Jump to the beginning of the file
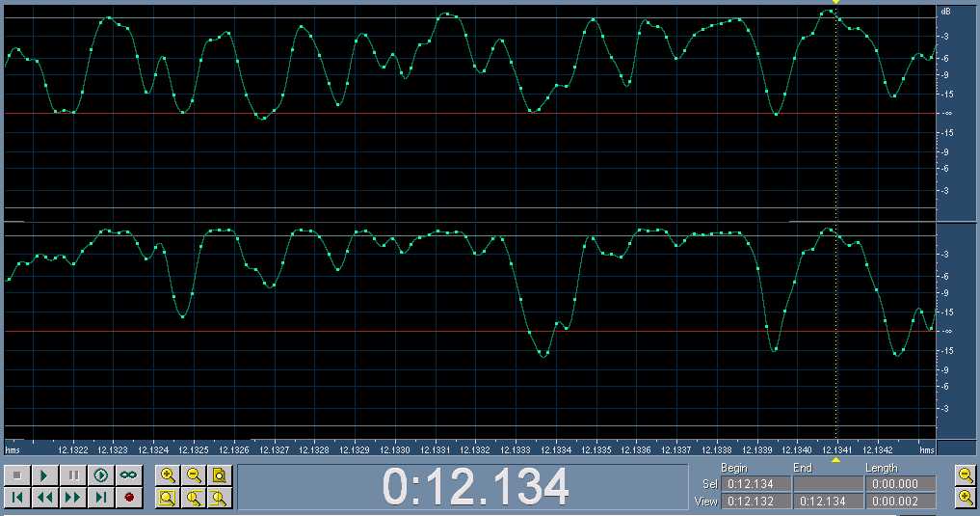980x516 pixels. click(17, 498)
